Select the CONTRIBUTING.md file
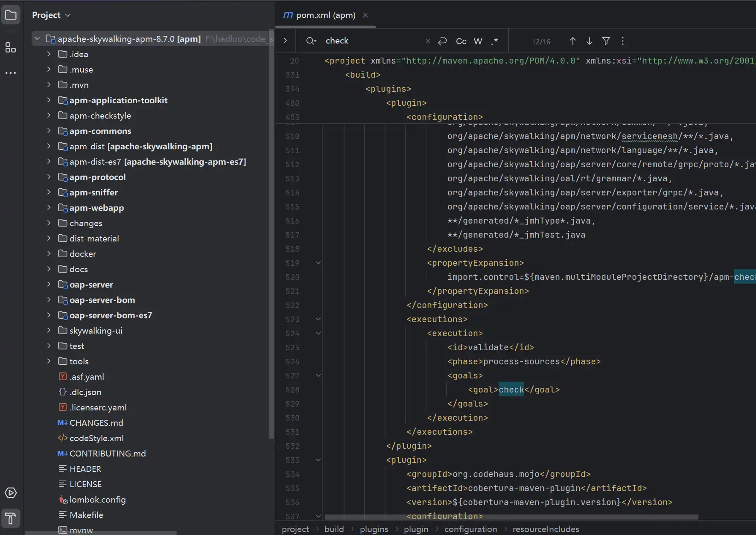Screen dimensions: 756x535 click(x=108, y=454)
